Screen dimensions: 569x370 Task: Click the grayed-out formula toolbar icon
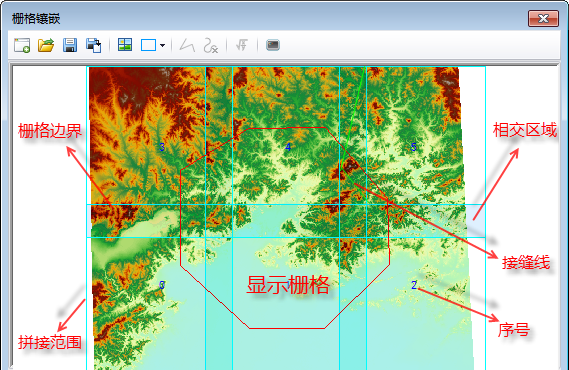[242, 45]
